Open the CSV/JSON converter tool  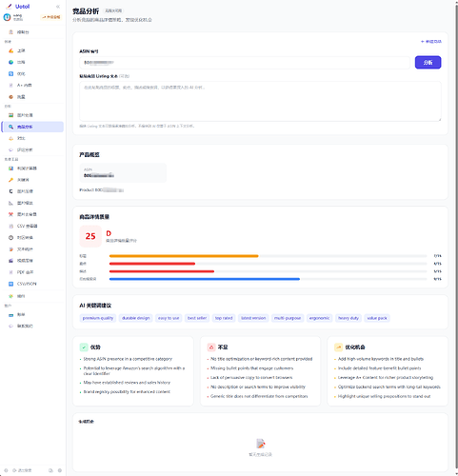pos(32,284)
